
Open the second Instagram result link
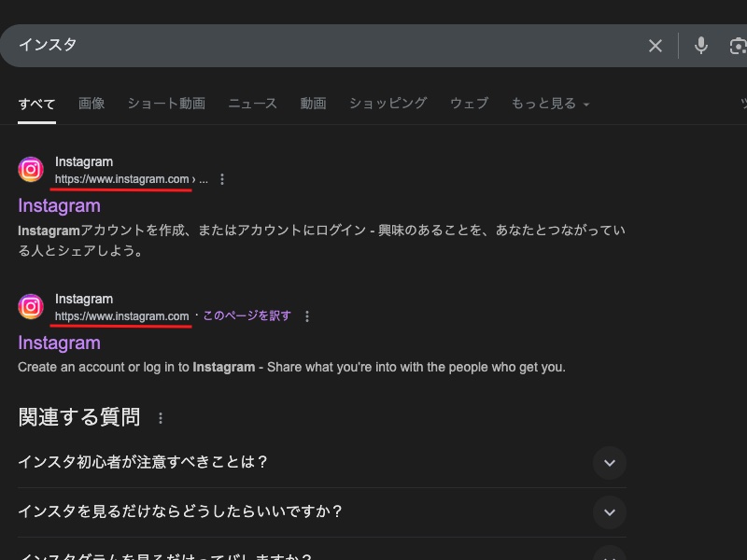[59, 343]
